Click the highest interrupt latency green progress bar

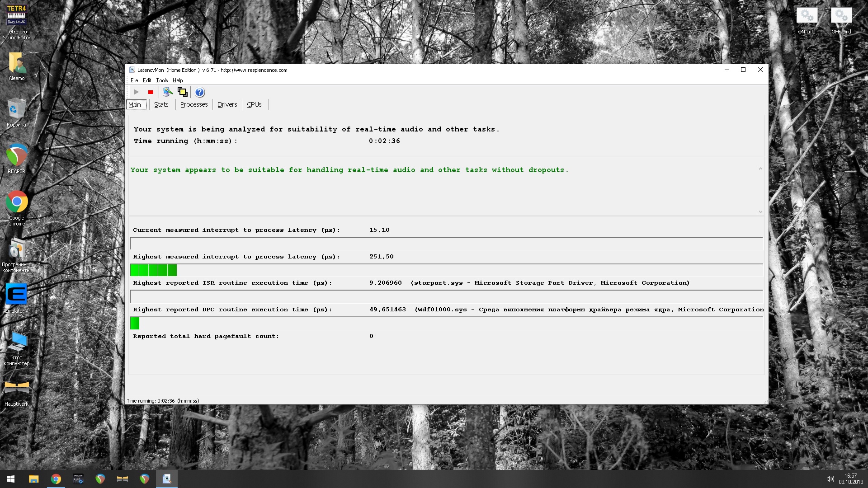(153, 270)
